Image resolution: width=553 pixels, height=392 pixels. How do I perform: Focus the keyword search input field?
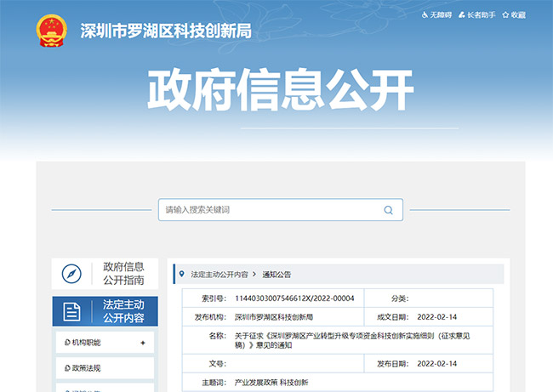click(281, 210)
